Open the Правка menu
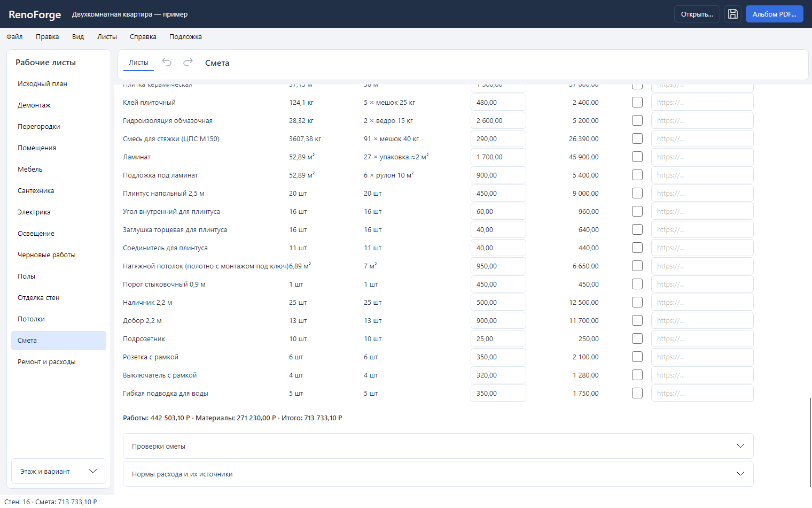Viewport: 812px width, 508px height. [48, 37]
